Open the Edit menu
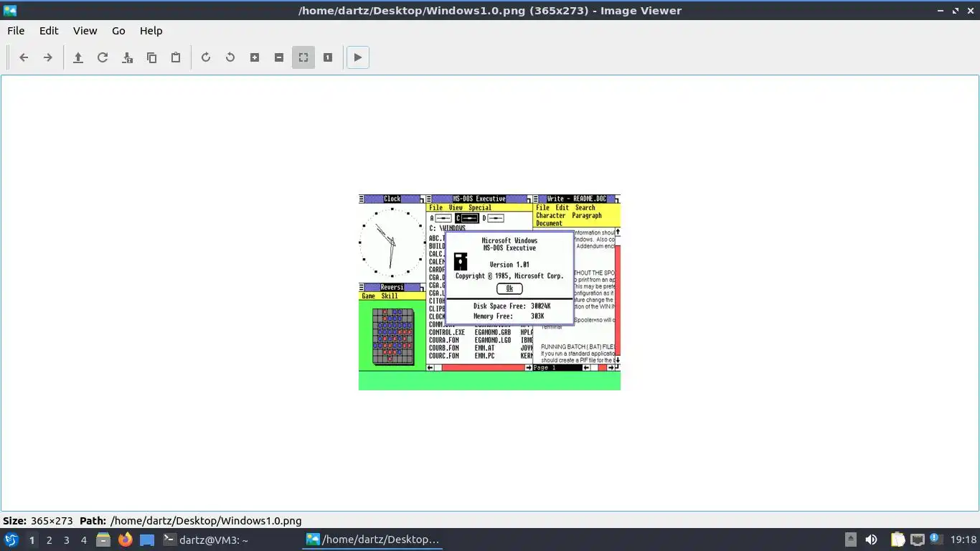 pyautogui.click(x=49, y=31)
